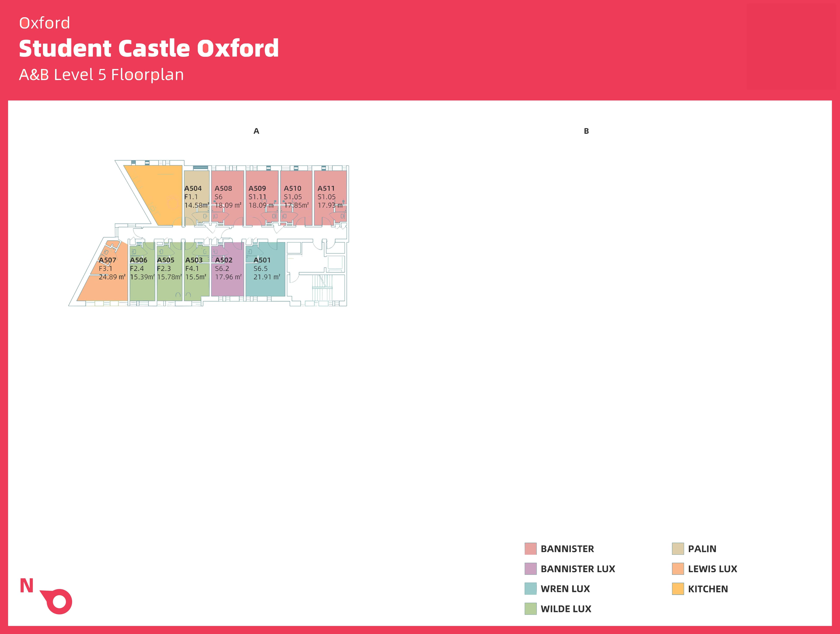The image size is (840, 634).
Task: Click the Wilde Lux legend swatch
Action: pos(530,609)
